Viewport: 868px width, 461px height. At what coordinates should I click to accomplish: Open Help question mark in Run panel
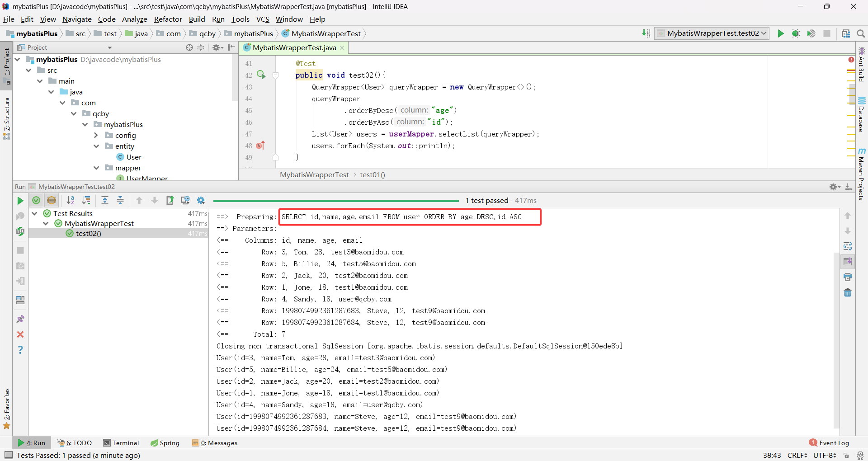coord(20,350)
